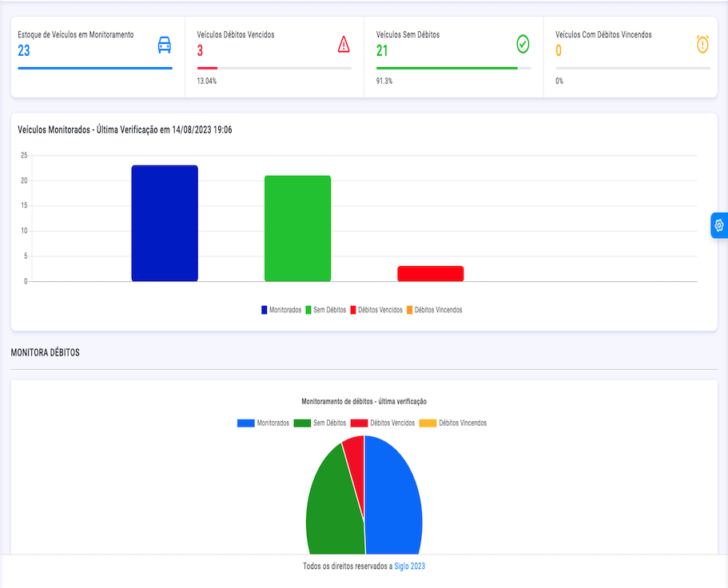Image resolution: width=728 pixels, height=588 pixels.
Task: Select the short red Débitos Vencidos bar
Action: [x=430, y=274]
